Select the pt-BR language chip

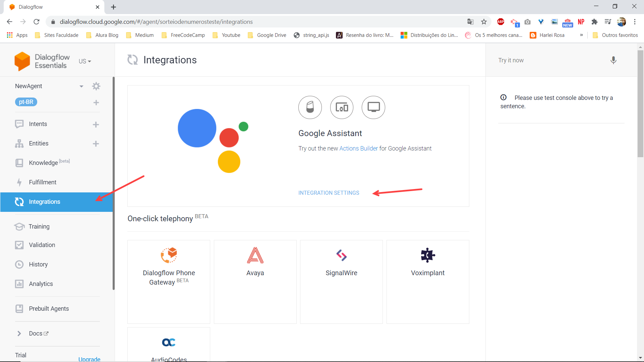[x=26, y=102]
